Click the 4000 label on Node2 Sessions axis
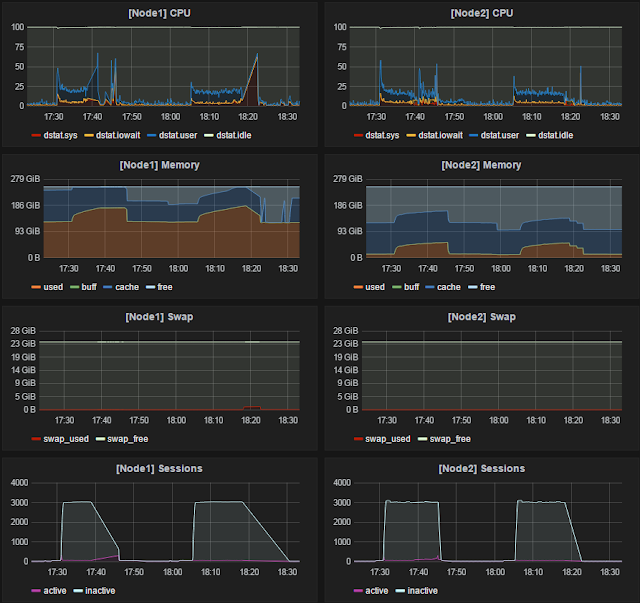 click(x=342, y=483)
